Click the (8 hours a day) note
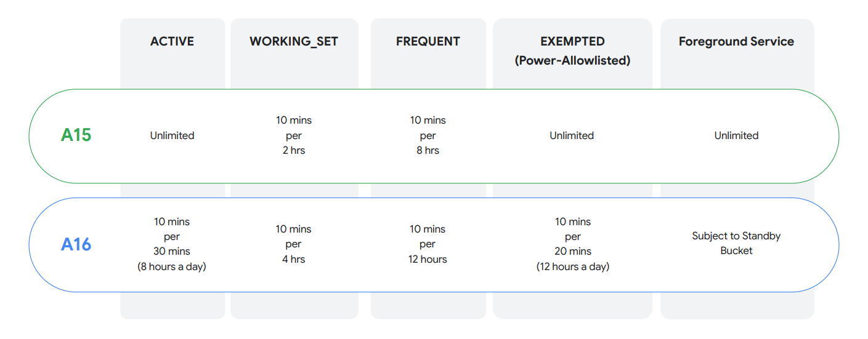868x339 pixels. (172, 266)
